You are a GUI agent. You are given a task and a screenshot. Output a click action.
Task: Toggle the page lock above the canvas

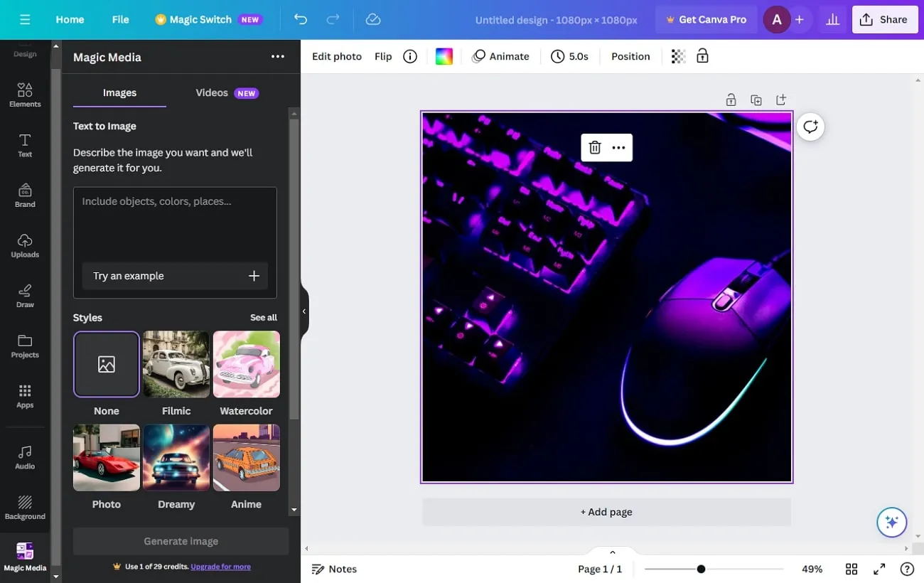pyautogui.click(x=731, y=100)
